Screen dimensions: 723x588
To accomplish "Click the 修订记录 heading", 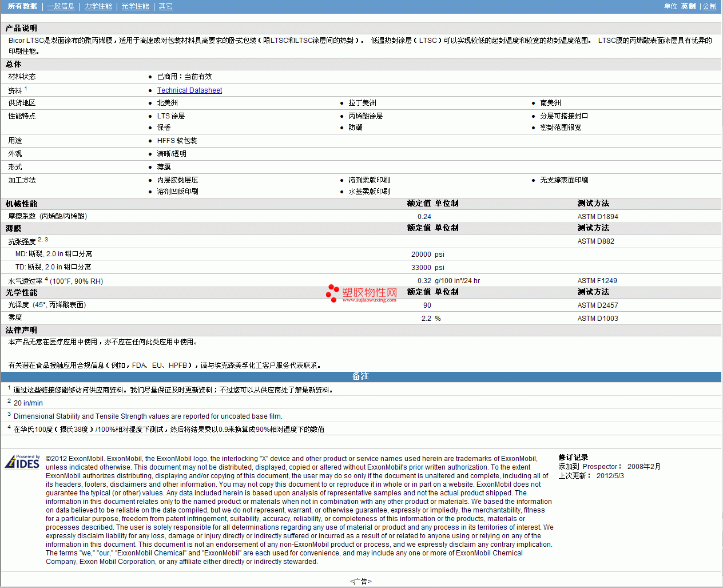I will (573, 458).
